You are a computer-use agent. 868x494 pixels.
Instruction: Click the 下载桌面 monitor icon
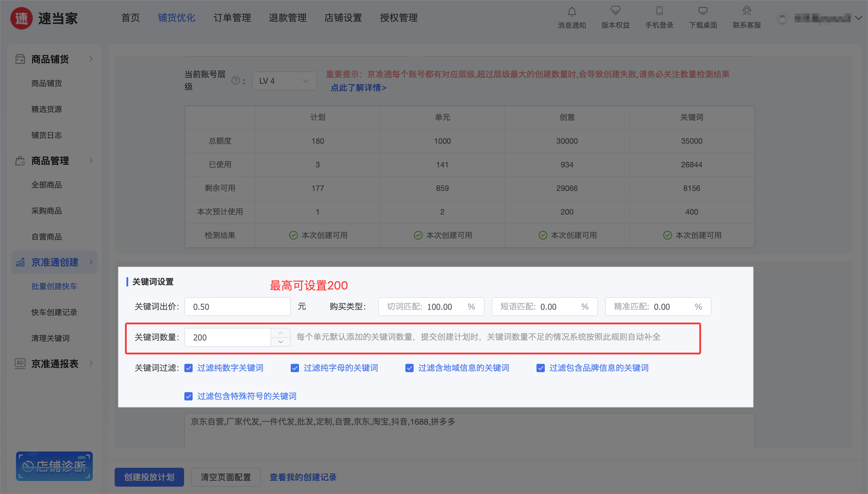click(703, 11)
